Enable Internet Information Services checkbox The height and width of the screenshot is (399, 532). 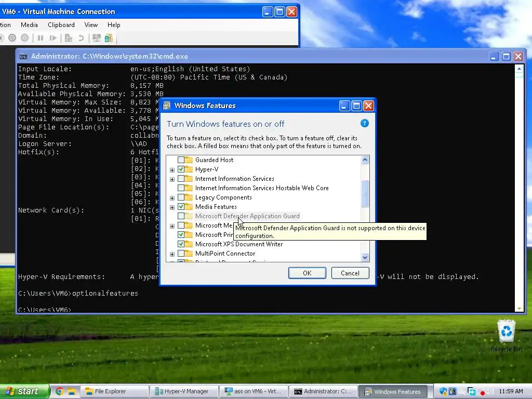pos(181,179)
